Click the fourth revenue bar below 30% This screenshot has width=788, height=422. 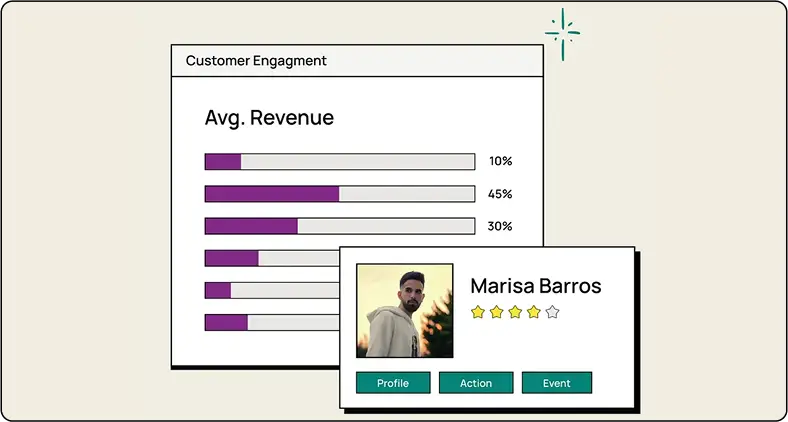click(272, 258)
